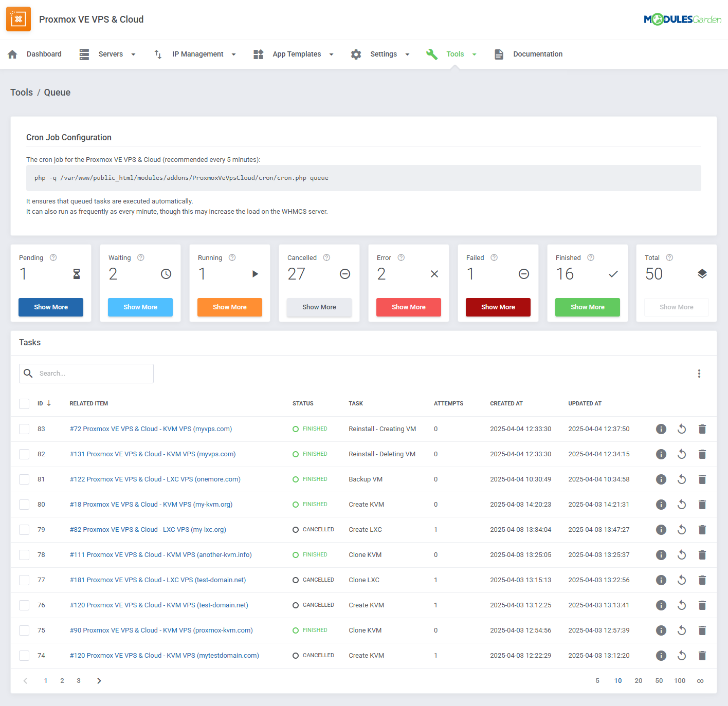This screenshot has height=706, width=728.
Task: Open the Documentation menu item
Action: (x=537, y=54)
